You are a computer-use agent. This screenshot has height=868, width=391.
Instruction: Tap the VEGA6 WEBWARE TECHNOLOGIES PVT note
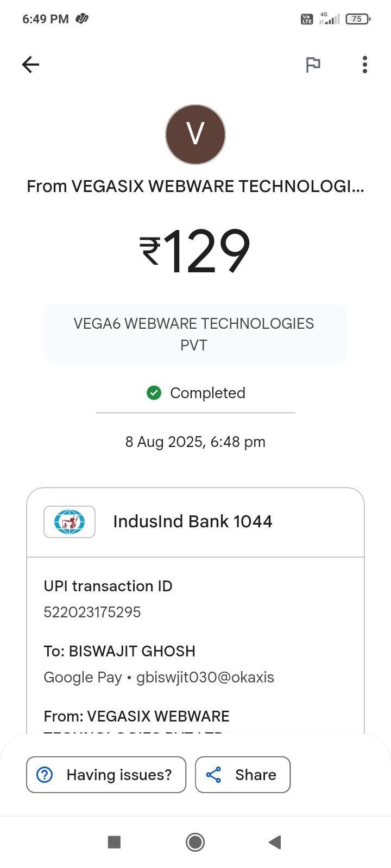point(194,334)
